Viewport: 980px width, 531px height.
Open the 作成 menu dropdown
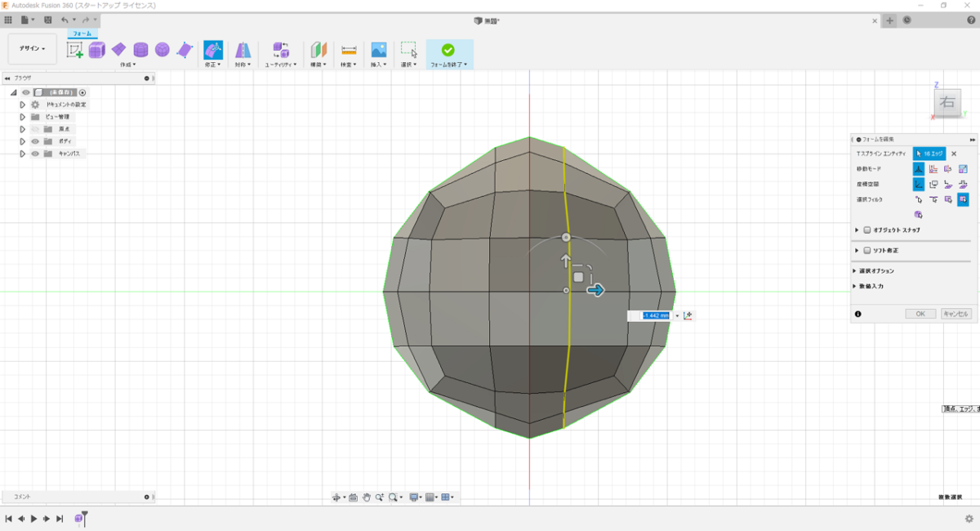point(128,65)
